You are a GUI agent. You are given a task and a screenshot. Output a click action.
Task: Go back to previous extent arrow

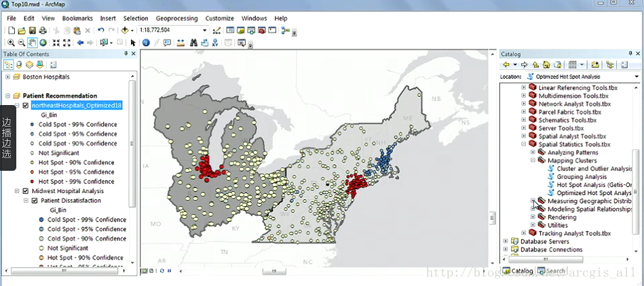(x=80, y=43)
